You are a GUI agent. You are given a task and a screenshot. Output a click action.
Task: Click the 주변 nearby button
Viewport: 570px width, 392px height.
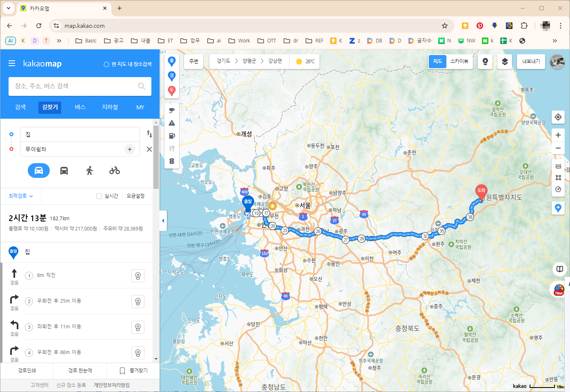coord(194,62)
